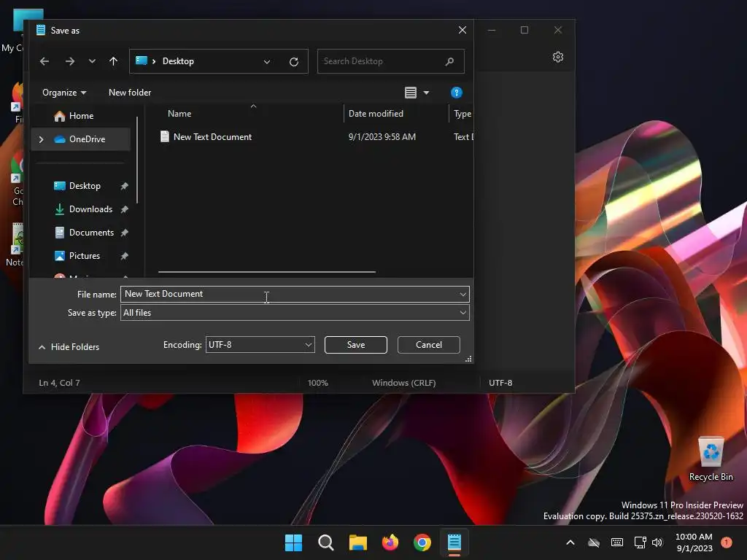Create a New folder
Screen dimensions: 747x560
[x=130, y=93]
